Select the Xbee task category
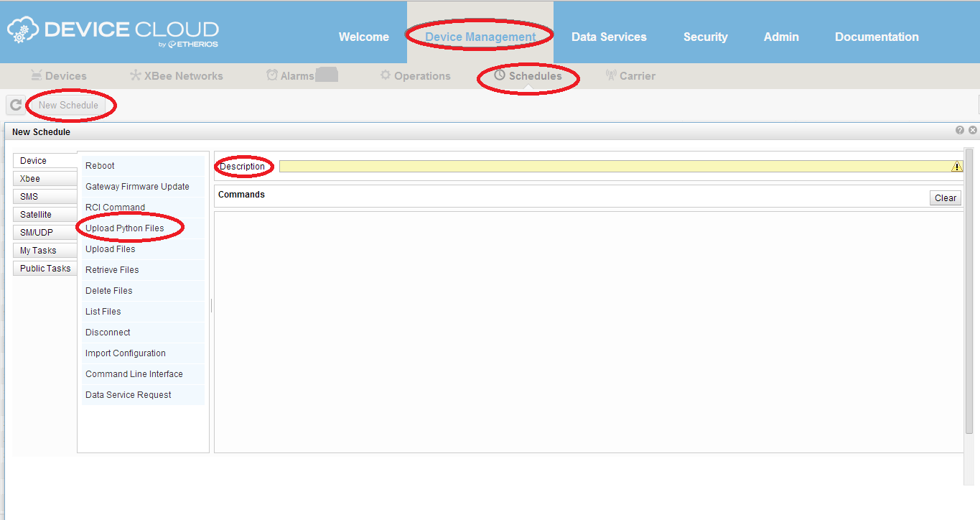Screen dimensions: 980x520 [45, 179]
